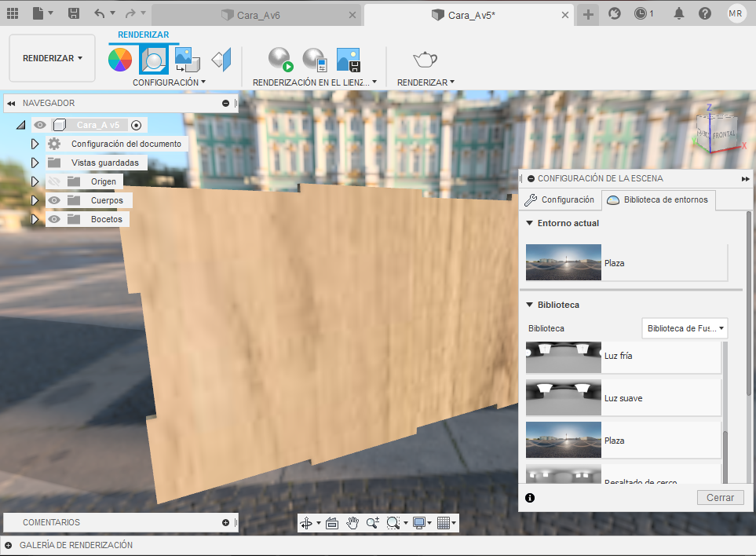The image size is (756, 556).
Task: Open the File menu icon
Action: coord(38,13)
